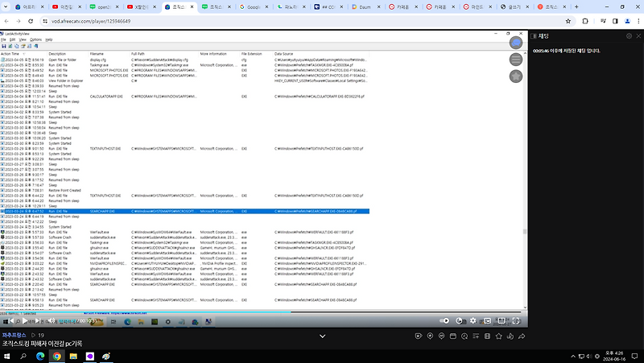644x363 pixels.
Task: Show hidden system tray icons
Action: (573, 356)
